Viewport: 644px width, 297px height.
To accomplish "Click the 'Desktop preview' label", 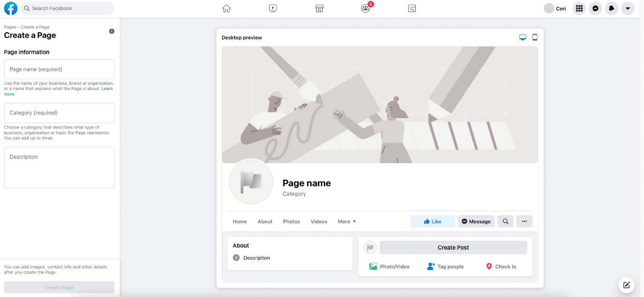I will tap(242, 38).
